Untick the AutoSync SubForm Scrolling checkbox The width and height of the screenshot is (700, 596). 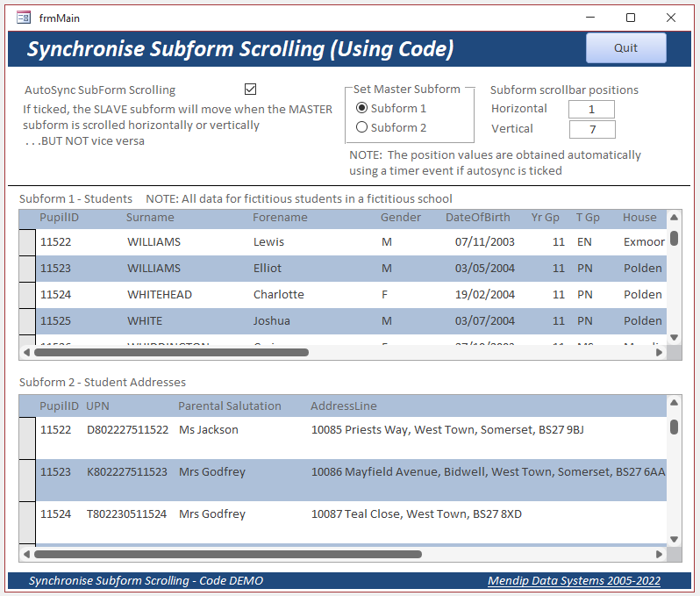(x=251, y=90)
